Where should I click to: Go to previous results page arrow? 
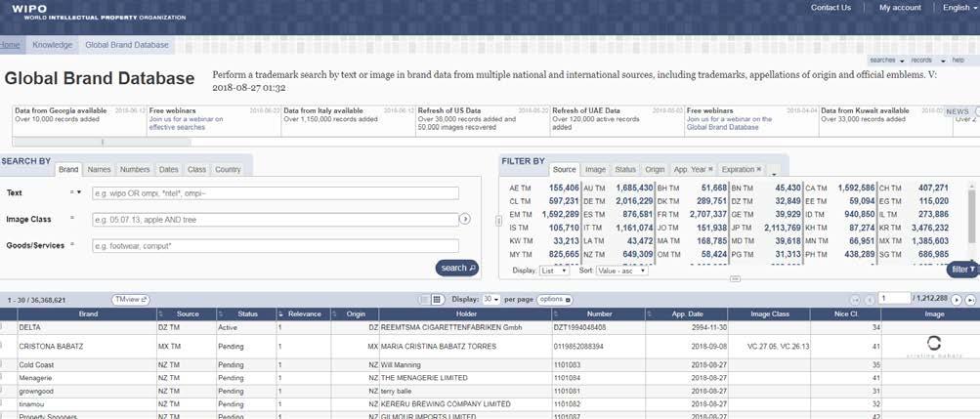(x=870, y=300)
